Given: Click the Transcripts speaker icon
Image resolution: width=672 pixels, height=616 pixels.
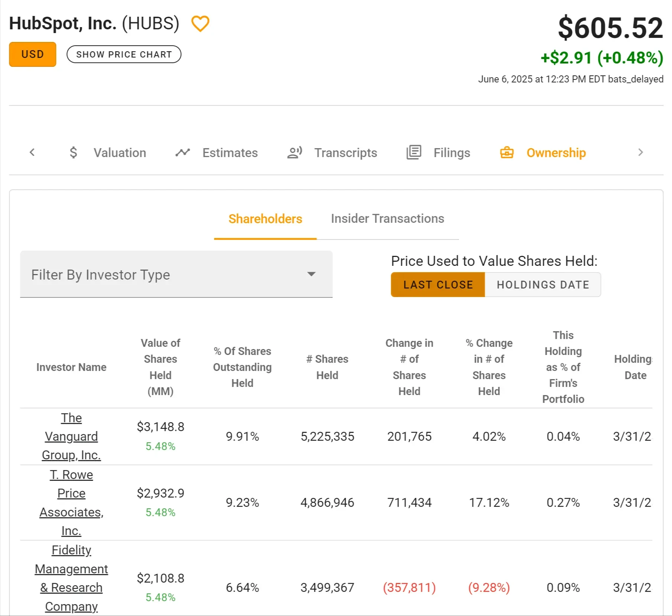Looking at the screenshot, I should (295, 153).
